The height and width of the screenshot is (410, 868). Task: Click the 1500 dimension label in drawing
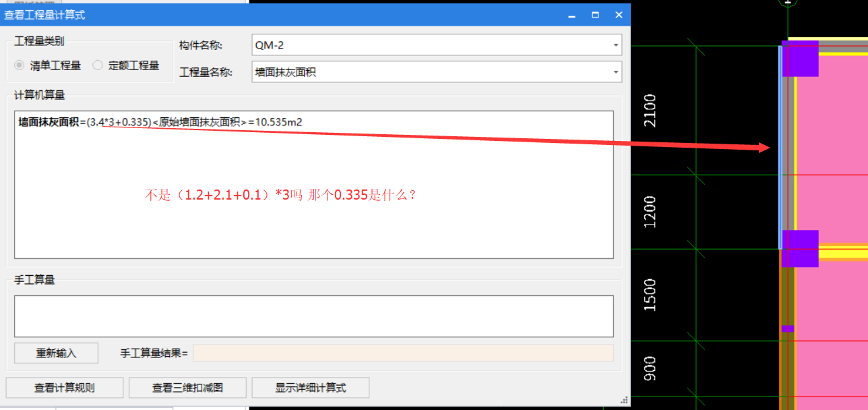pyautogui.click(x=650, y=295)
